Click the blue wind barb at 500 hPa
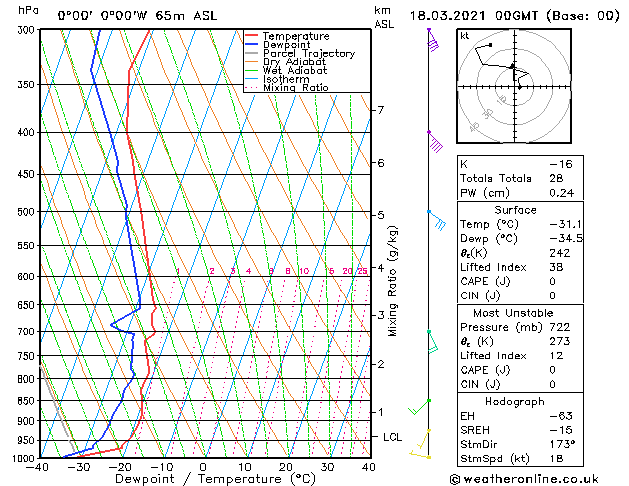Image resolution: width=629 pixels, height=486 pixels. (x=436, y=220)
